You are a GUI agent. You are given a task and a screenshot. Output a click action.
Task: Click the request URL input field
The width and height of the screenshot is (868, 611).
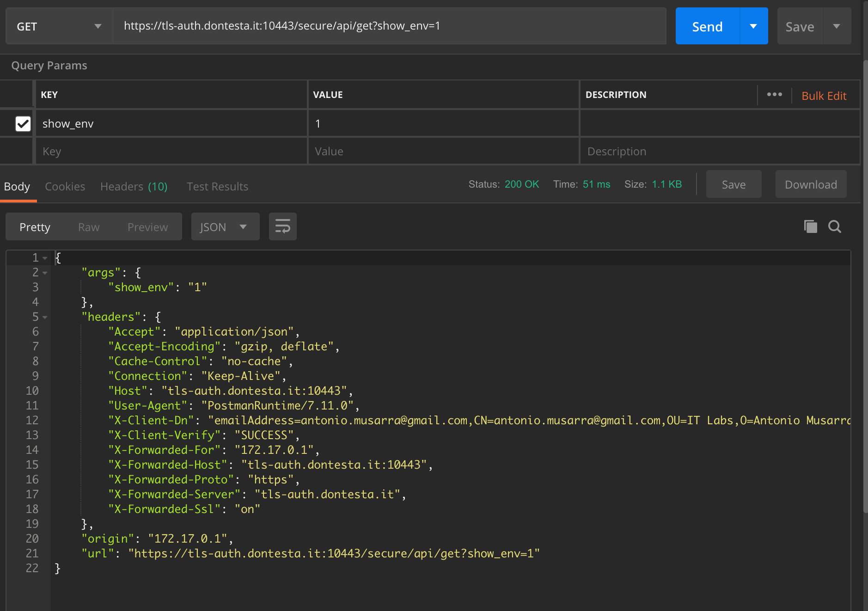(390, 26)
